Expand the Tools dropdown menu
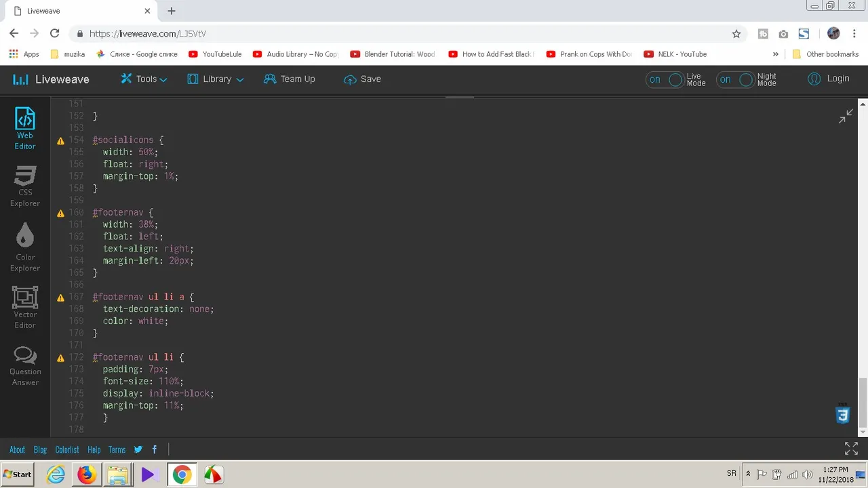 pyautogui.click(x=144, y=79)
